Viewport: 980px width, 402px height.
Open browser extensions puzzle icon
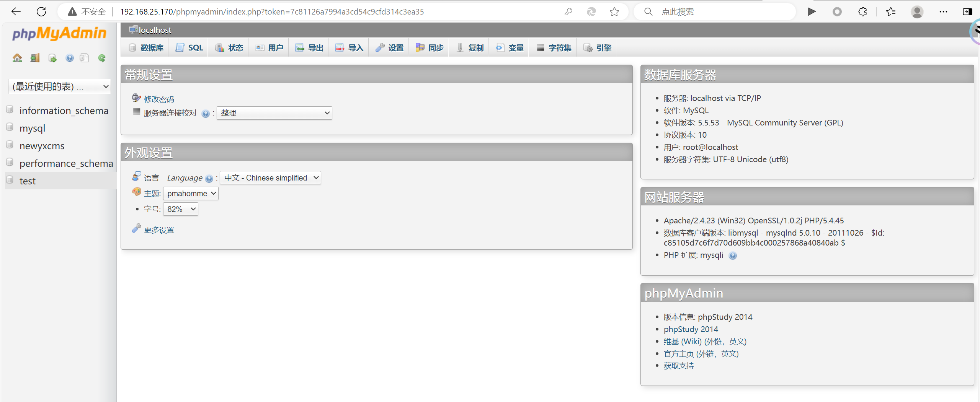pos(862,11)
